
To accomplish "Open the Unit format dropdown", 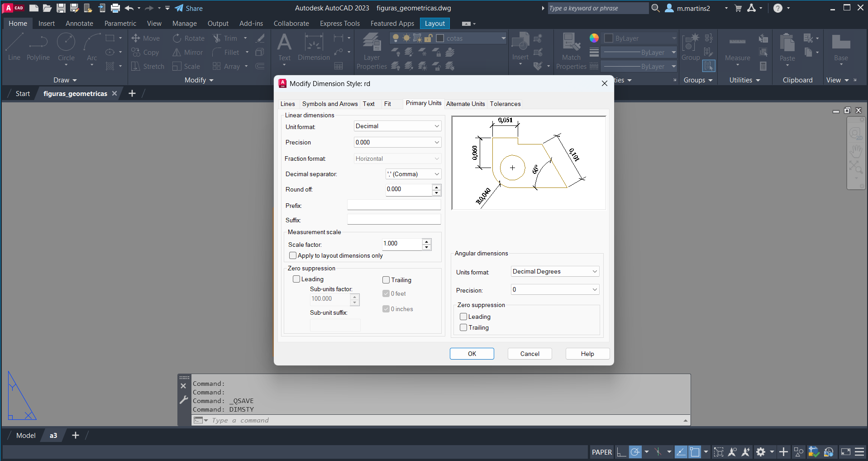I will coord(397,126).
